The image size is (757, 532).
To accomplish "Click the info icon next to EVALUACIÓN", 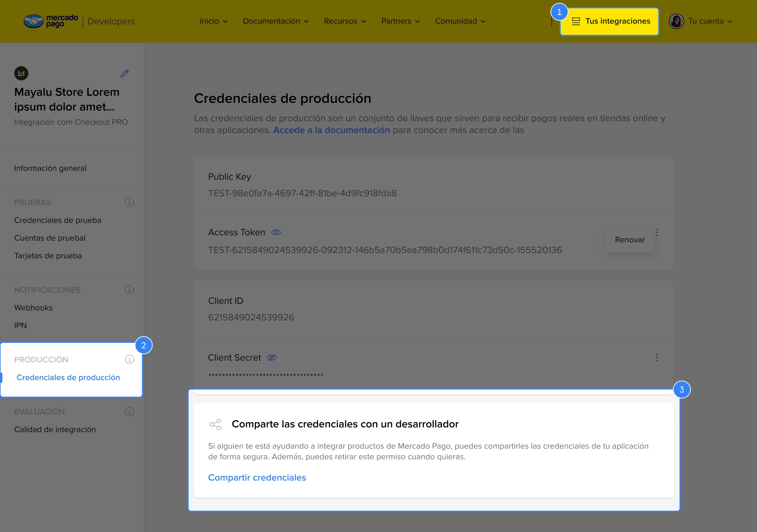I will tap(129, 411).
